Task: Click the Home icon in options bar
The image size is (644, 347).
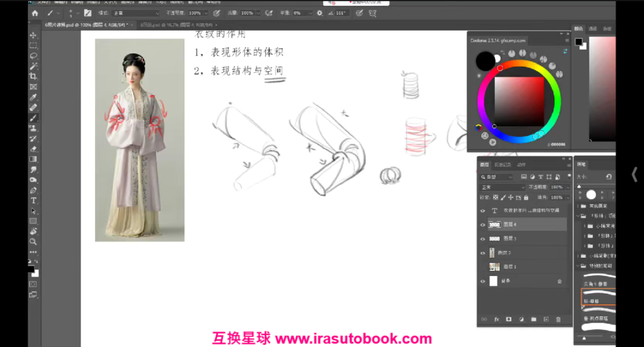Action: (x=35, y=13)
